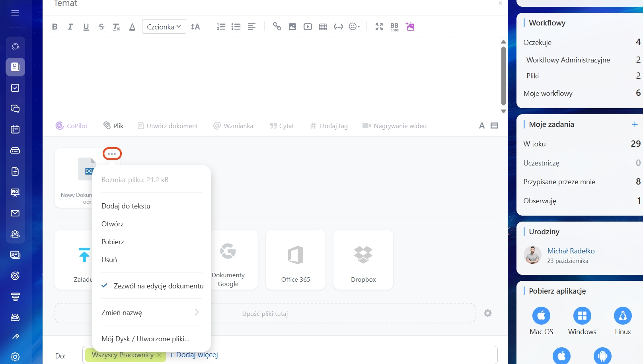Open the settings gear in sidebar
The height and width of the screenshot is (364, 643).
tap(15, 357)
